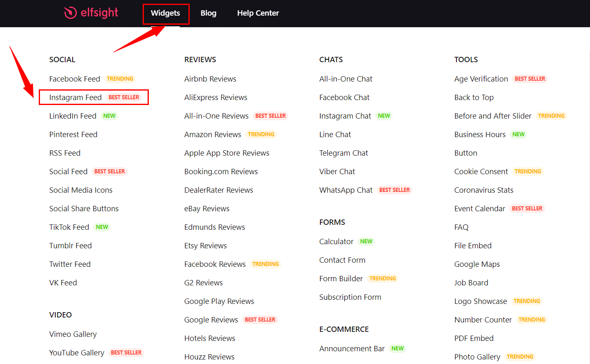Open the Twitter Feed widget
This screenshot has height=364, width=590.
pos(70,264)
